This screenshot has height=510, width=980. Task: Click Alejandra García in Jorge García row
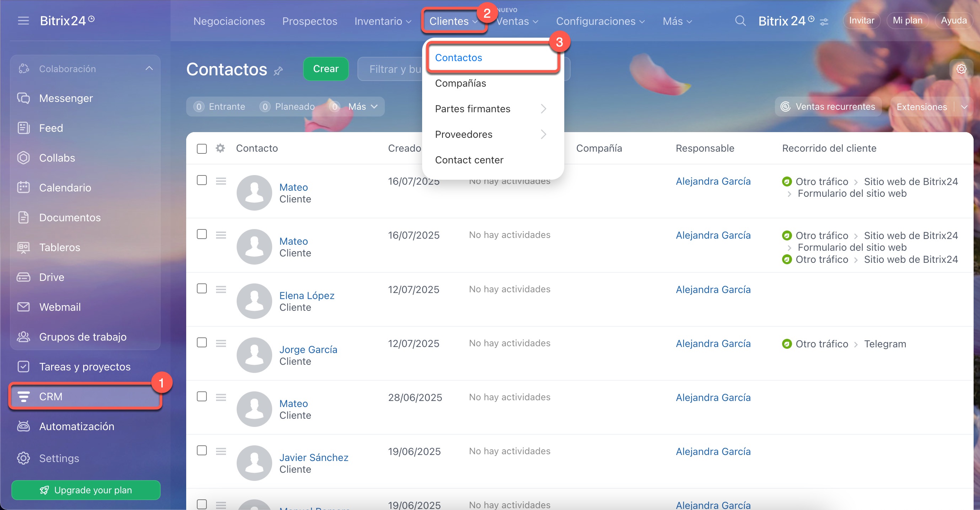pos(713,343)
